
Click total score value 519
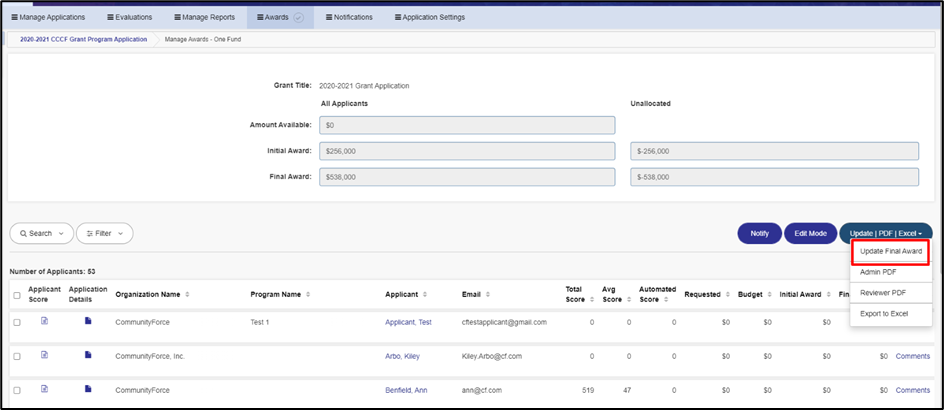click(588, 390)
